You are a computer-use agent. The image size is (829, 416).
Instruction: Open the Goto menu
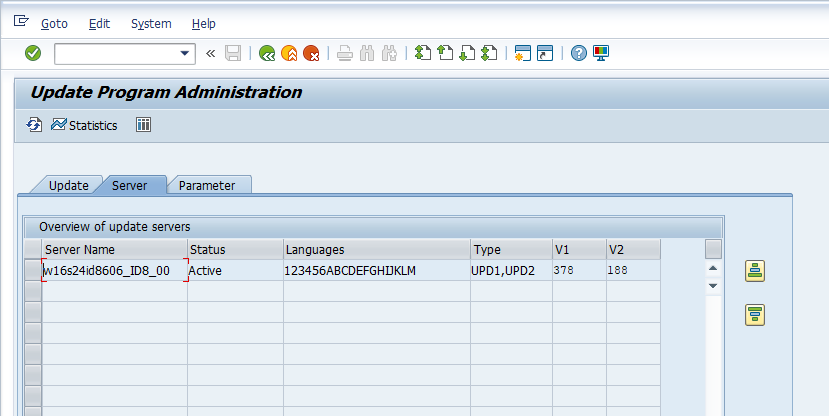[53, 23]
